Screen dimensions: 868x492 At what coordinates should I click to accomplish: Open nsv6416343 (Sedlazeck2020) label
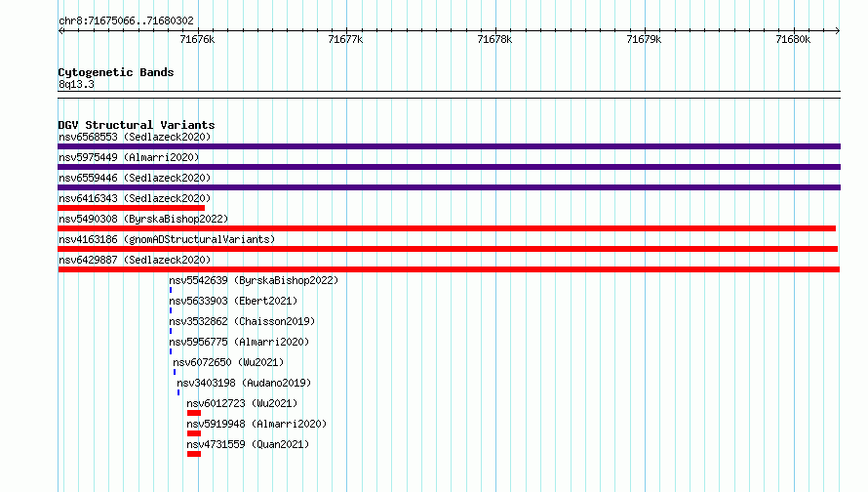(x=135, y=198)
